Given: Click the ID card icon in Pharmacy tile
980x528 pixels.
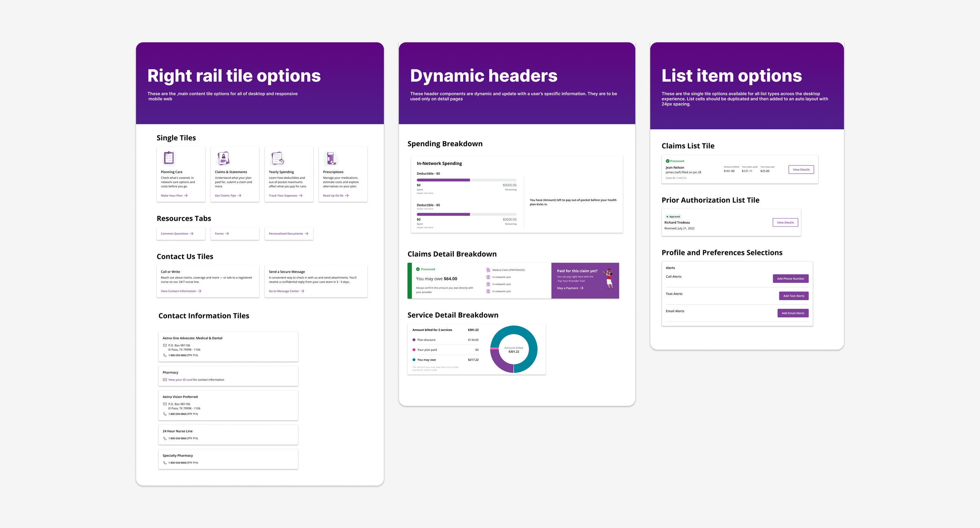Looking at the screenshot, I should (165, 380).
